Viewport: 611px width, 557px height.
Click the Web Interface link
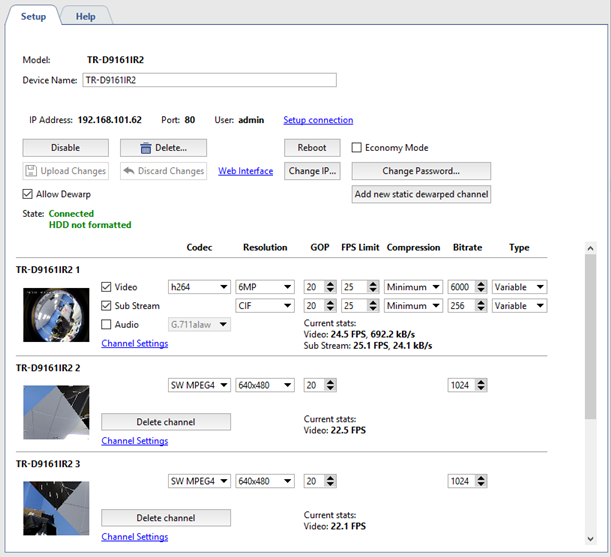click(245, 171)
